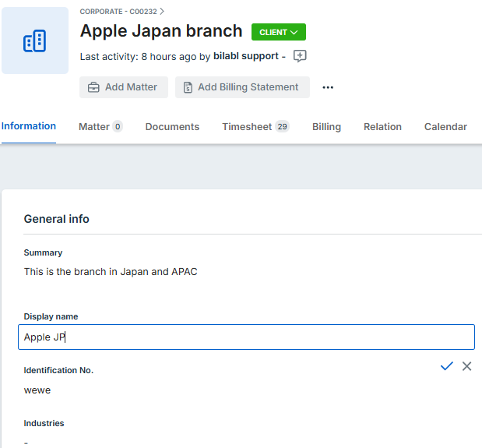The image size is (482, 448).
Task: Open the CLIENT status dropdown
Action: coord(279,32)
